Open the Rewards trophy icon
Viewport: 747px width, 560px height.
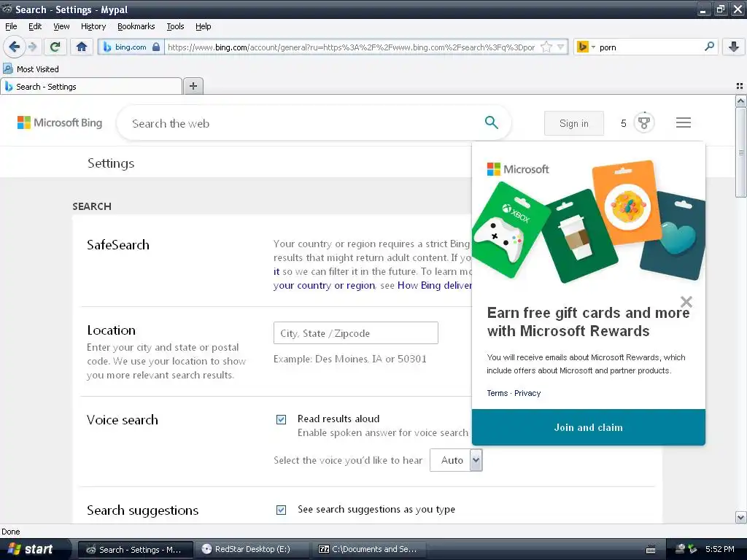click(x=643, y=122)
